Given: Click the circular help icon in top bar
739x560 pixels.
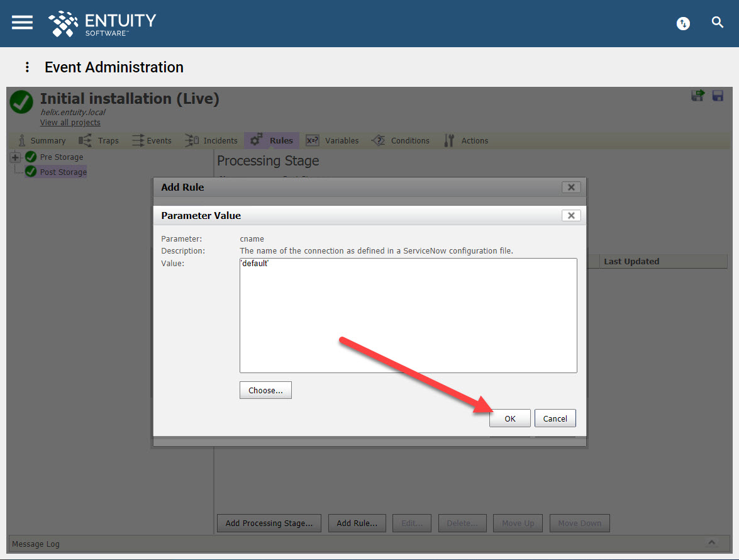Looking at the screenshot, I should tap(683, 23).
